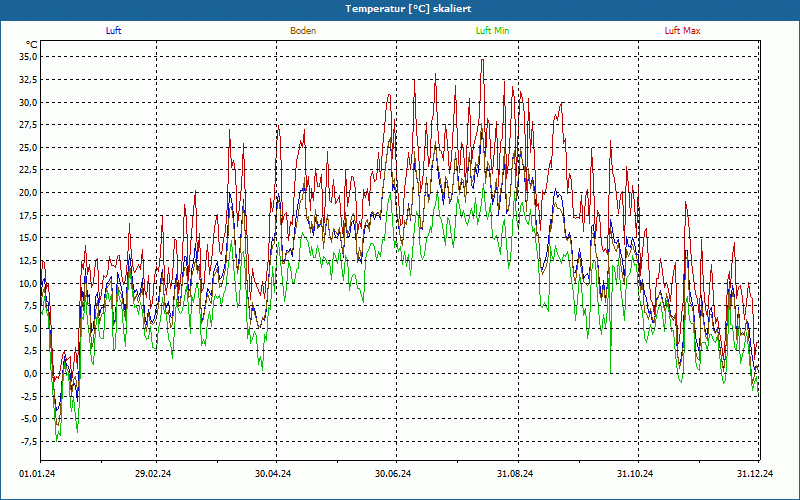This screenshot has height=500, width=800.
Task: Click the 30,0 y-axis value
Action: point(28,102)
